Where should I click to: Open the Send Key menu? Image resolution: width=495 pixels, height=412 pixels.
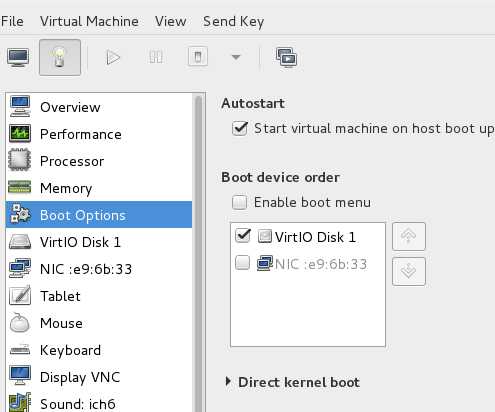pos(234,22)
